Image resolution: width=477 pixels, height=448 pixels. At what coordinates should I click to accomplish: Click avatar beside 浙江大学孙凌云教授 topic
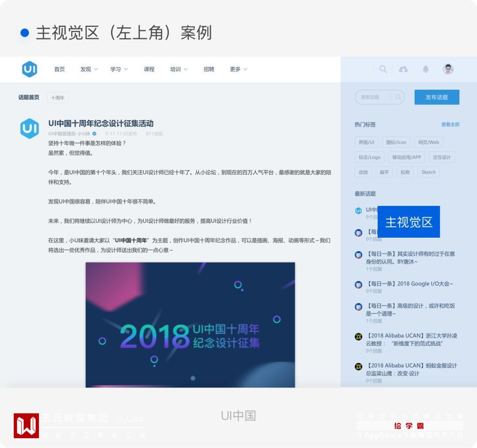pyautogui.click(x=358, y=337)
